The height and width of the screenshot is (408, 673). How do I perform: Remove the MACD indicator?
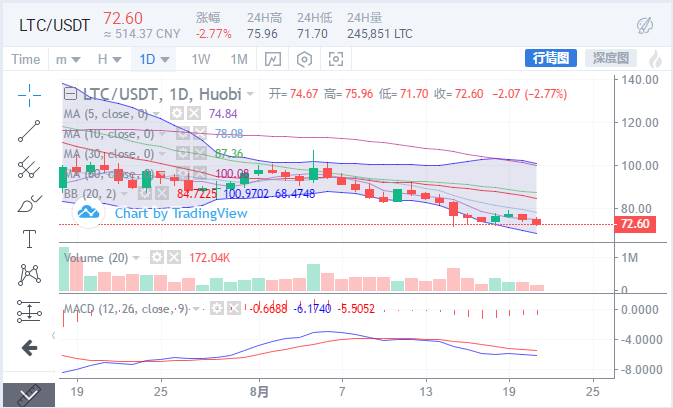click(x=234, y=308)
